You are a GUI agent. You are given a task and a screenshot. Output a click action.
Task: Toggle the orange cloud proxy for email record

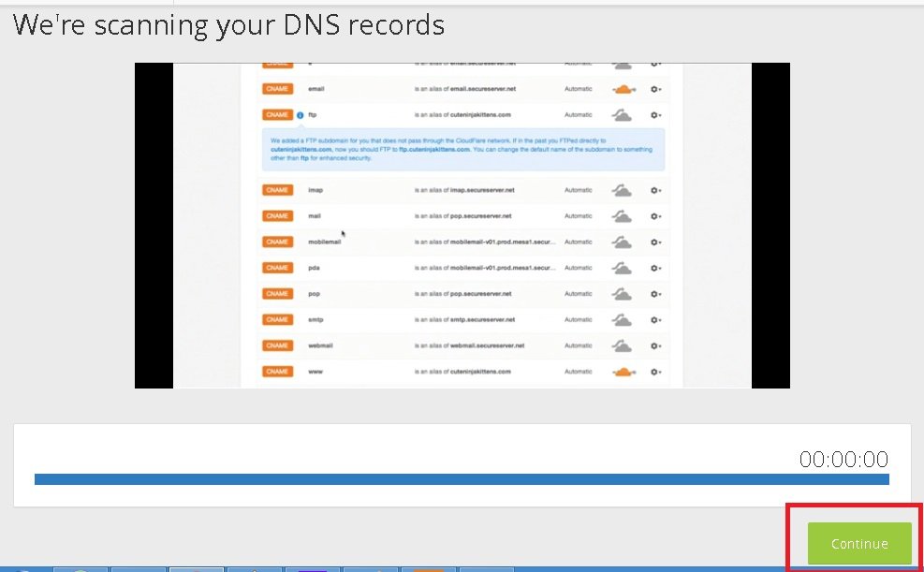pos(622,89)
